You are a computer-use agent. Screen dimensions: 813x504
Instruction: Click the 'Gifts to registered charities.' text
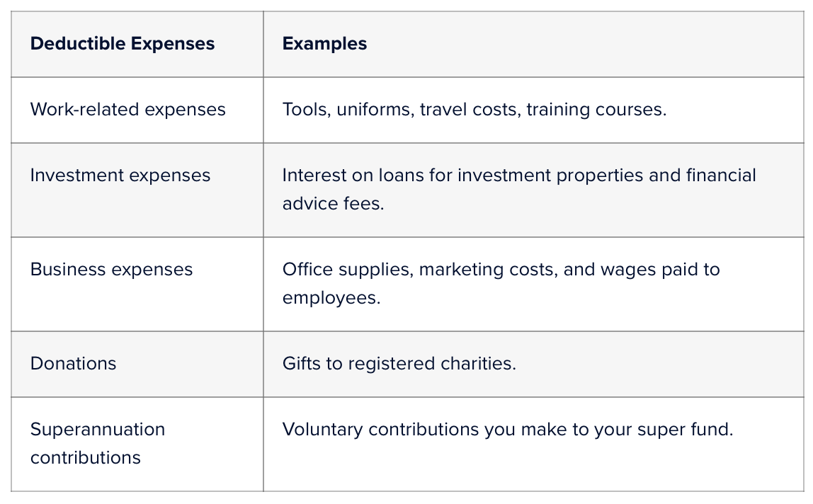pos(399,364)
